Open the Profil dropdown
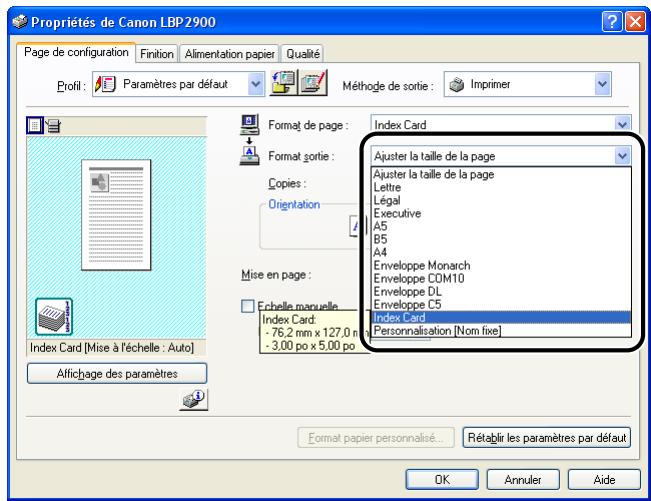The height and width of the screenshot is (501, 651). 178,84
